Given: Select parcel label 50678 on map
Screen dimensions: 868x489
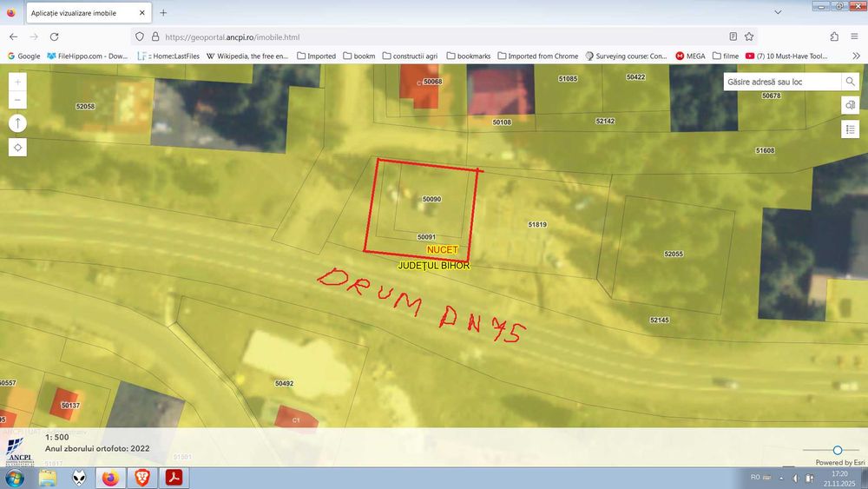Looking at the screenshot, I should tap(771, 96).
